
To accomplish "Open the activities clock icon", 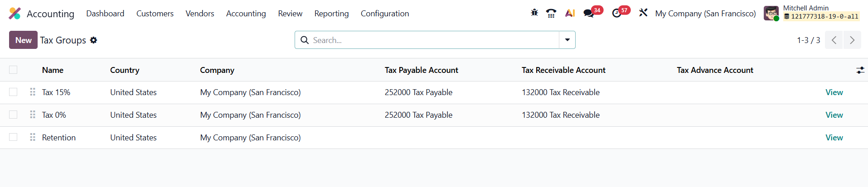I will pos(616,13).
